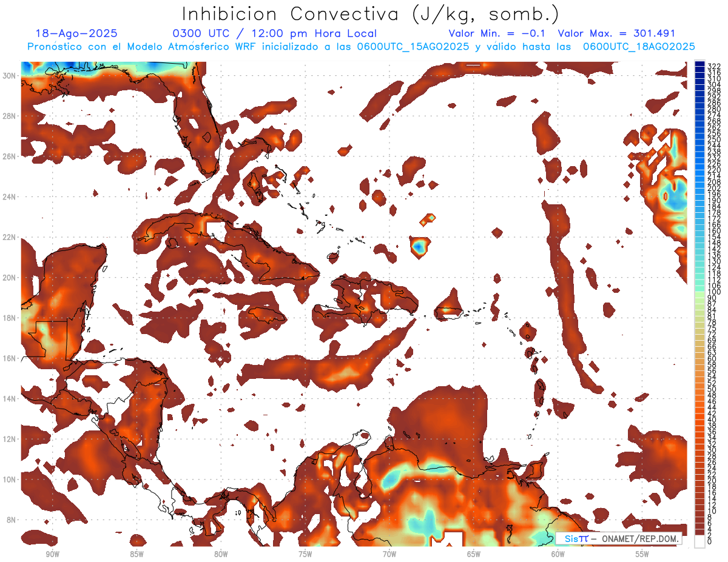
Task: Click the '85W' longitude label
Action: [136, 554]
